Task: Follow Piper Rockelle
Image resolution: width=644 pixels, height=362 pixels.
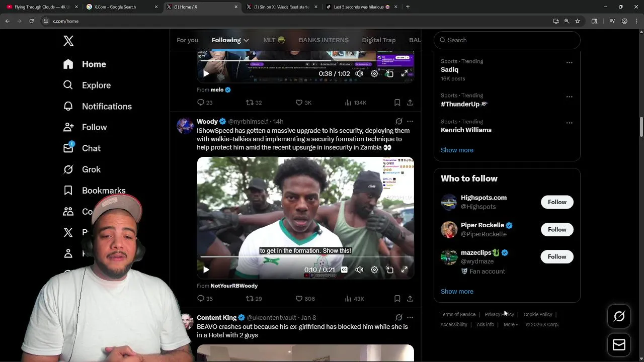Action: 557,230
